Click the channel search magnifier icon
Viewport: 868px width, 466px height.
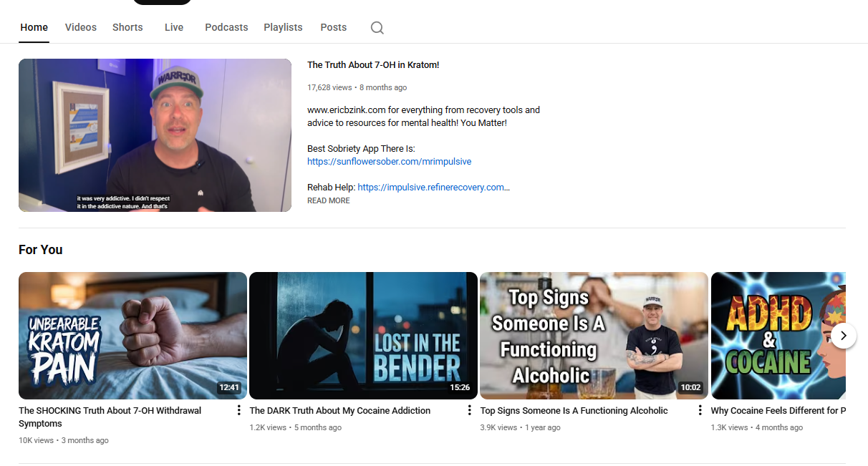click(x=377, y=28)
